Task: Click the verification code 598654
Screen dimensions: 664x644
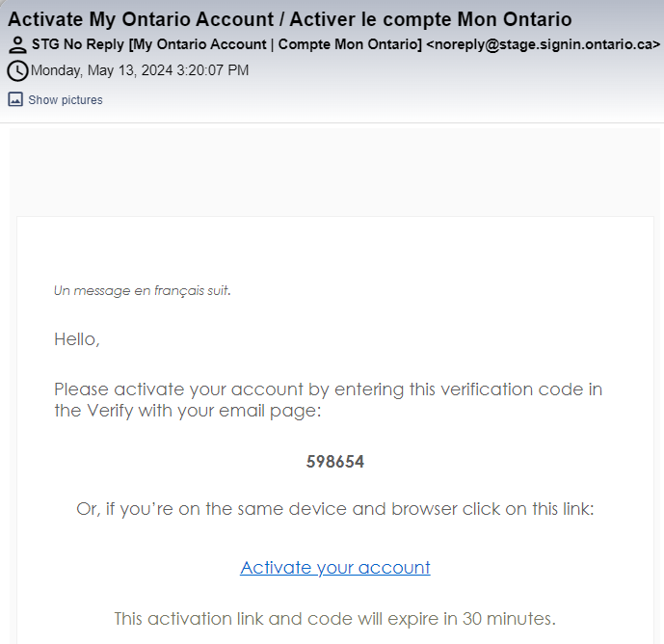Action: pos(335,462)
